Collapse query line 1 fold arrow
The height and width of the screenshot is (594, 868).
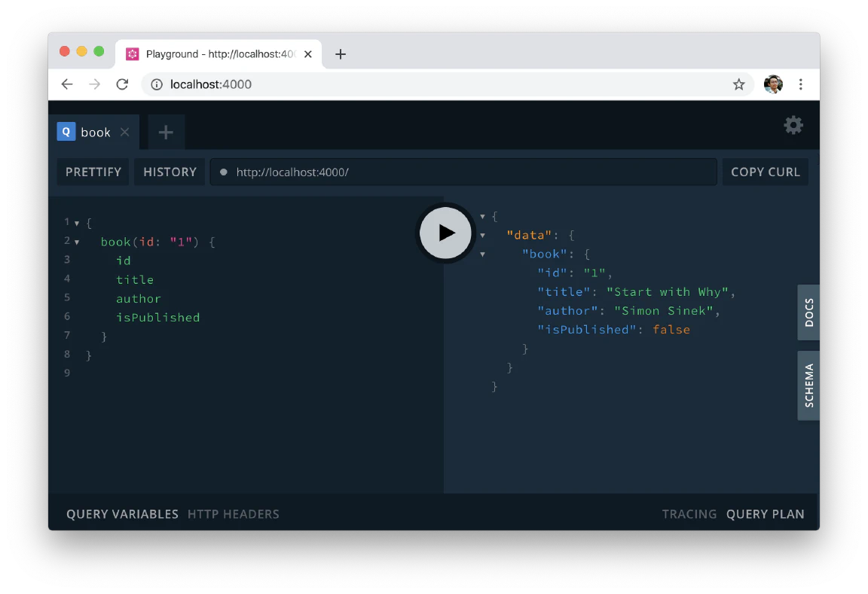click(x=77, y=224)
